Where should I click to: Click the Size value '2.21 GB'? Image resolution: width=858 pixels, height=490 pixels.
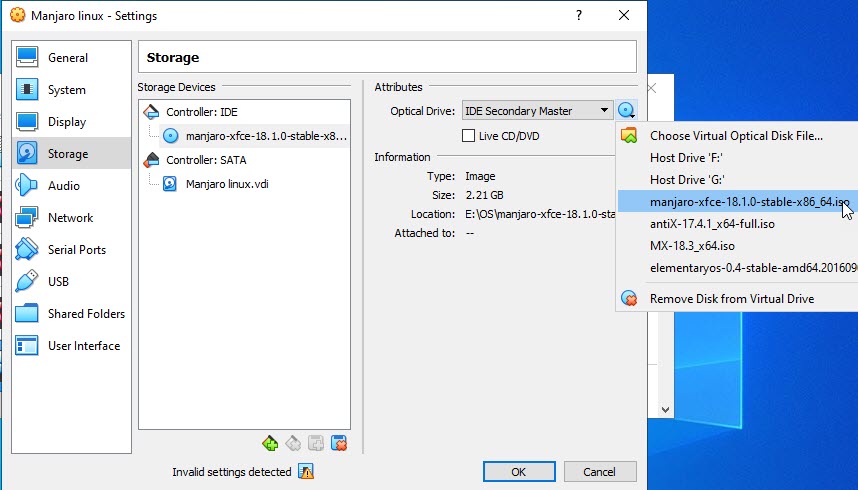484,195
